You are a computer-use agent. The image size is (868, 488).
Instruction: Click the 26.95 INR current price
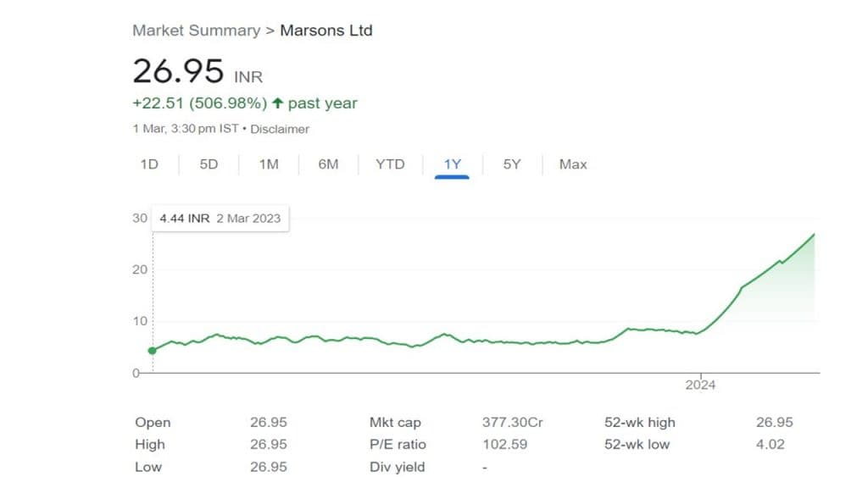click(179, 71)
